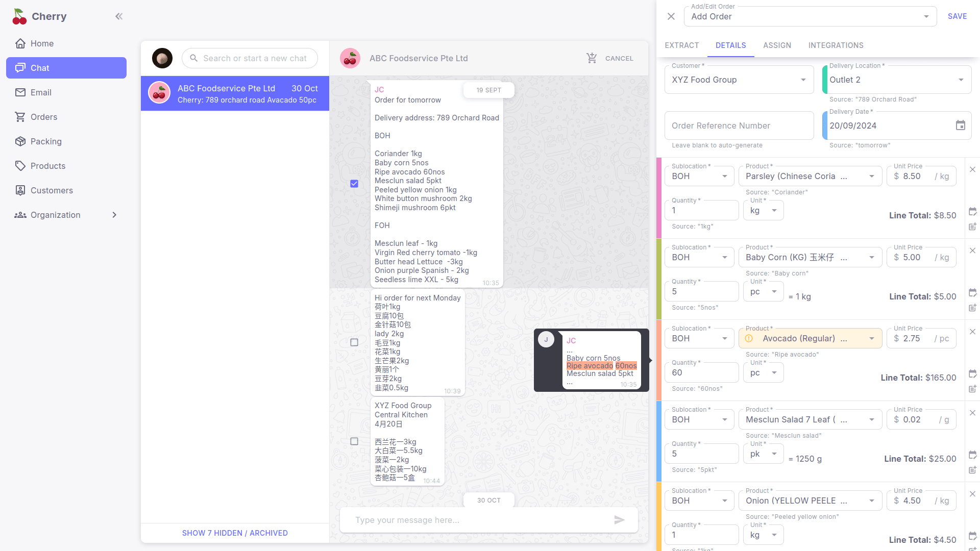The width and height of the screenshot is (980, 551).
Task: Click the calendar icon in Delivery Date
Action: 960,126
